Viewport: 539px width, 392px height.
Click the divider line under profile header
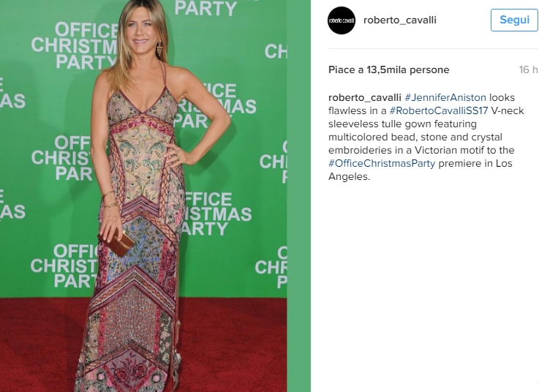pyautogui.click(x=434, y=48)
